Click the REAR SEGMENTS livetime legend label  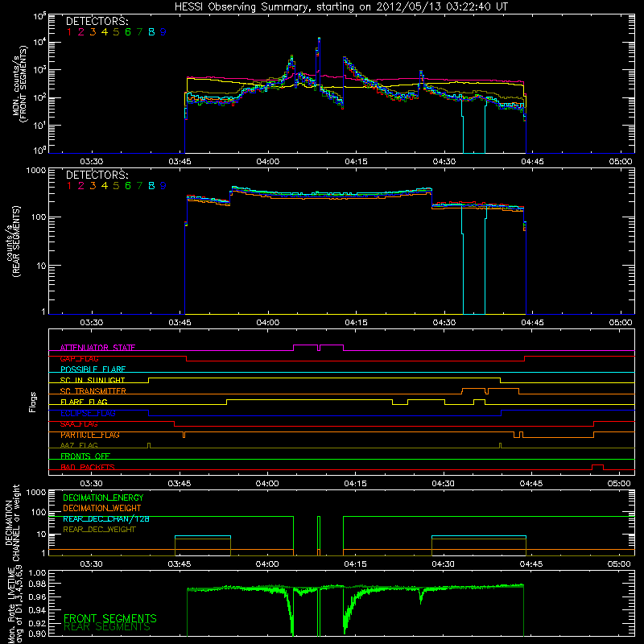[x=107, y=627]
